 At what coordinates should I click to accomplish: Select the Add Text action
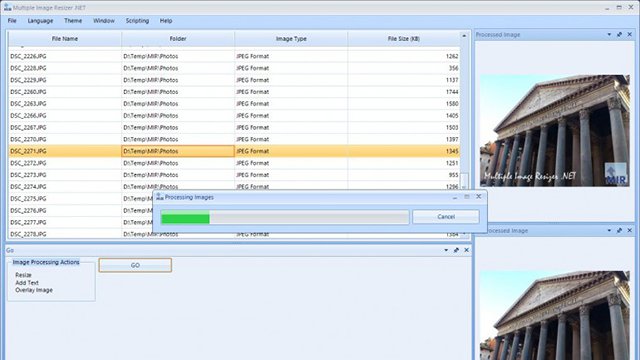click(x=27, y=283)
